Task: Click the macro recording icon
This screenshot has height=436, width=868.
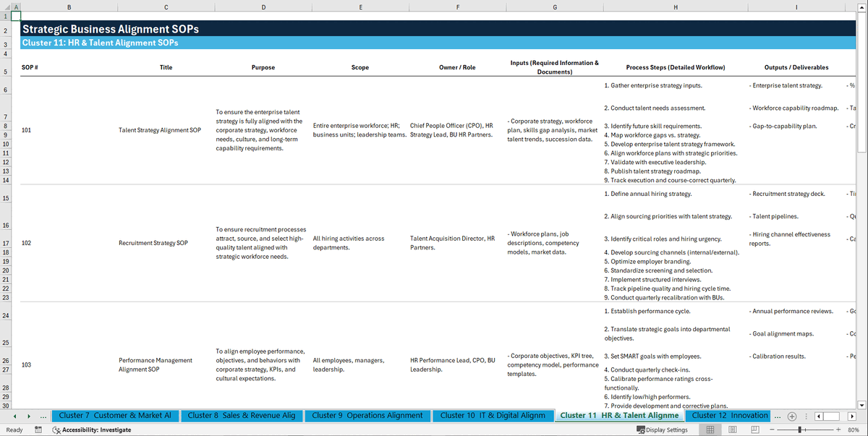Action: tap(38, 429)
